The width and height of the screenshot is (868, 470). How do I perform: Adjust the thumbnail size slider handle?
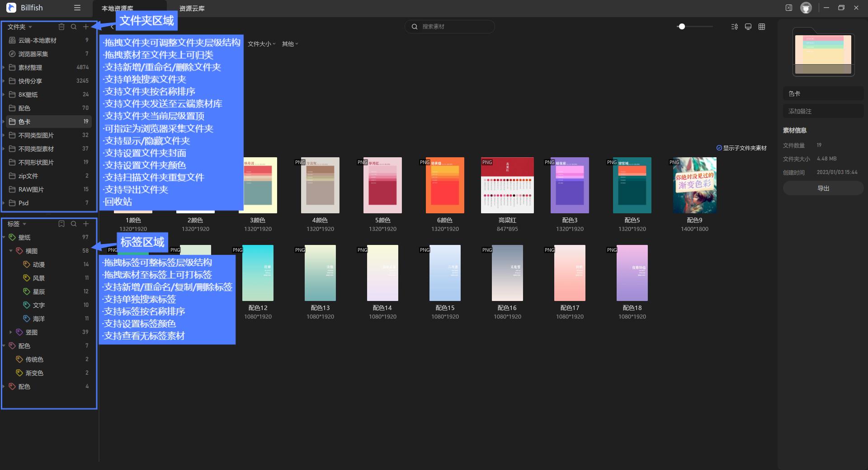pyautogui.click(x=682, y=27)
